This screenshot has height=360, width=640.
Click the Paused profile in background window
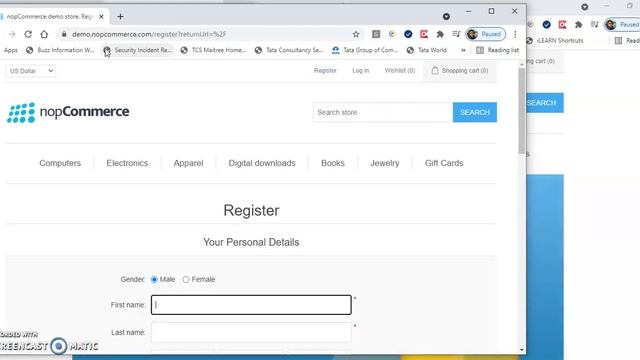pos(622,25)
